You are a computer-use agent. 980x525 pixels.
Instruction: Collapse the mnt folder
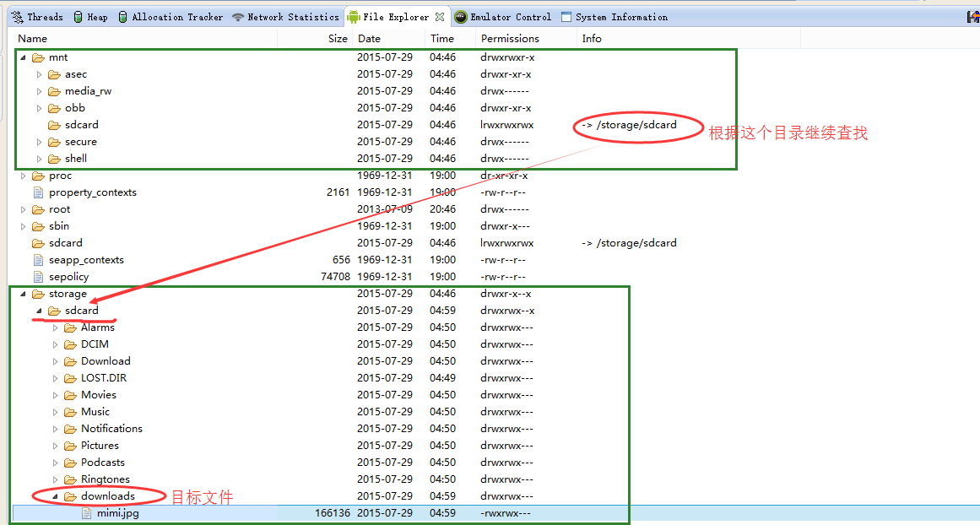(23, 57)
